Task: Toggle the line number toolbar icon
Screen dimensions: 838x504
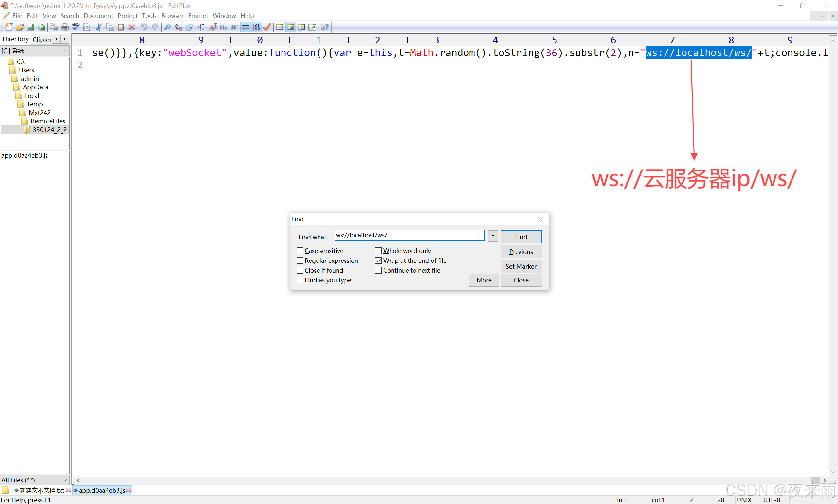Action: click(x=256, y=27)
